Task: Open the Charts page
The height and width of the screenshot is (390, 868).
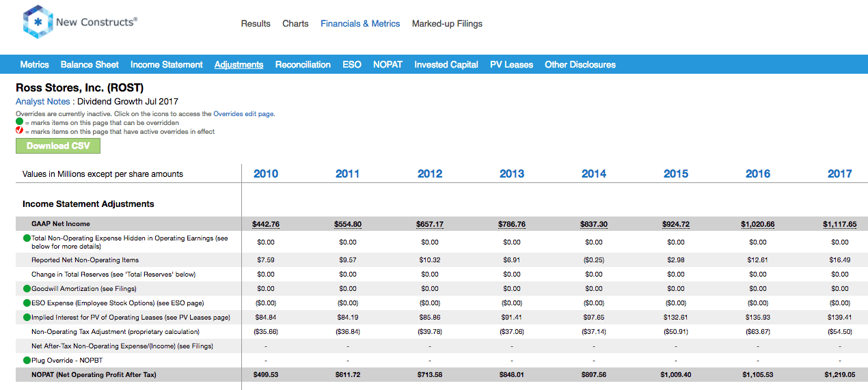Action: [x=295, y=23]
